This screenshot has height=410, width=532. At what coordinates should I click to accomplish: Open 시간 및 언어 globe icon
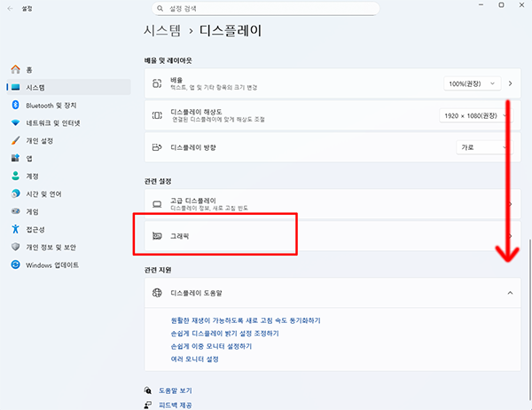[15, 193]
